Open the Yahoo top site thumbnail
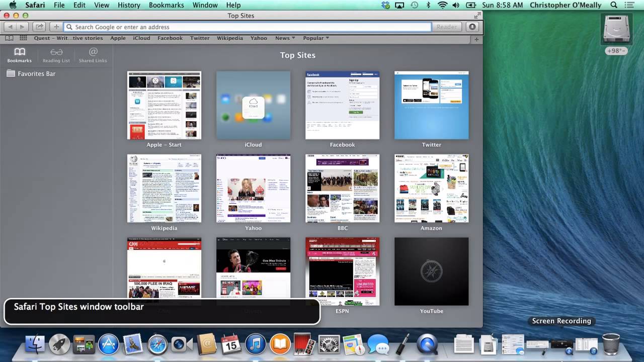Screen dimensions: 644x362 tap(253, 189)
